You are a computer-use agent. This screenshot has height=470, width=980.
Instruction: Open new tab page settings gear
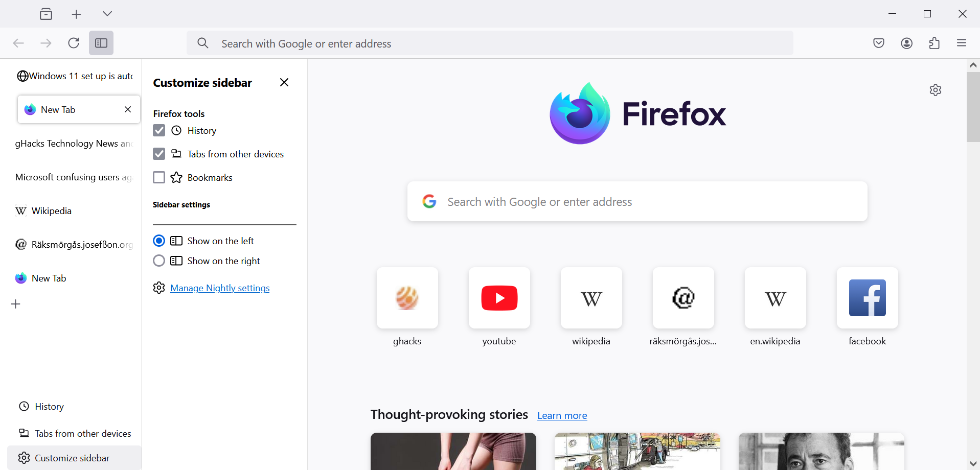(936, 90)
